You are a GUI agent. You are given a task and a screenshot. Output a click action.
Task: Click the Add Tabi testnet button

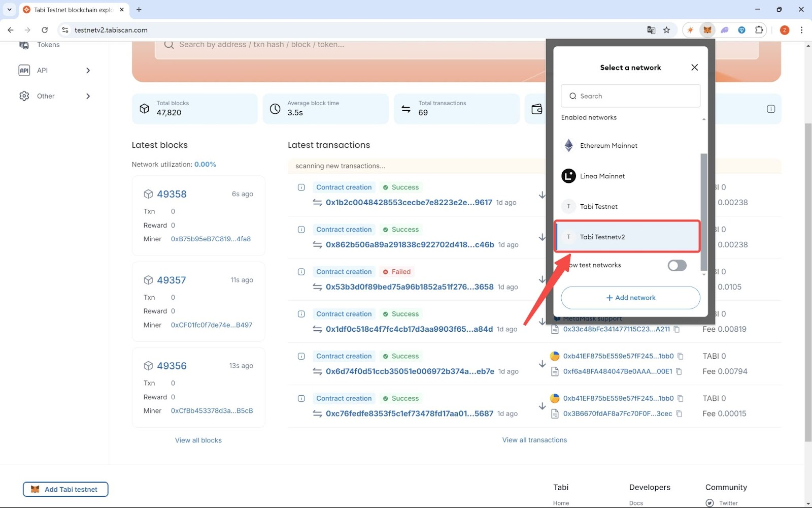point(65,489)
